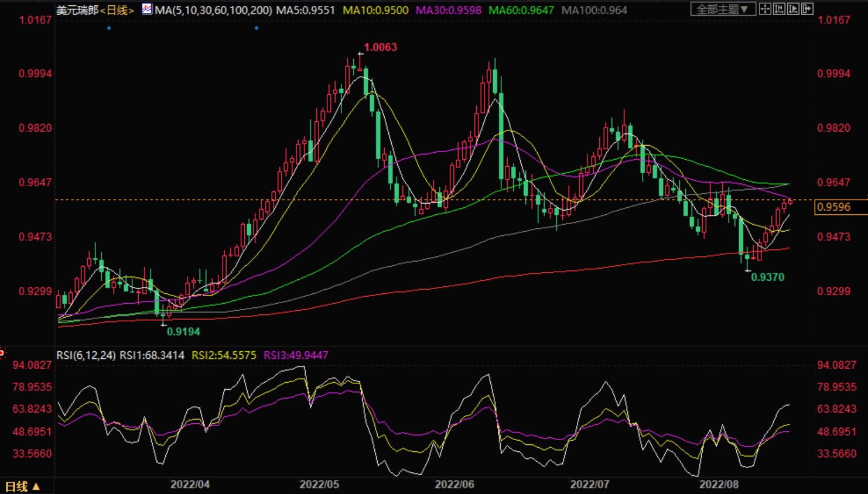This screenshot has height=494, width=868.
Task: Click the export panel arrow icon
Action: click(807, 9)
